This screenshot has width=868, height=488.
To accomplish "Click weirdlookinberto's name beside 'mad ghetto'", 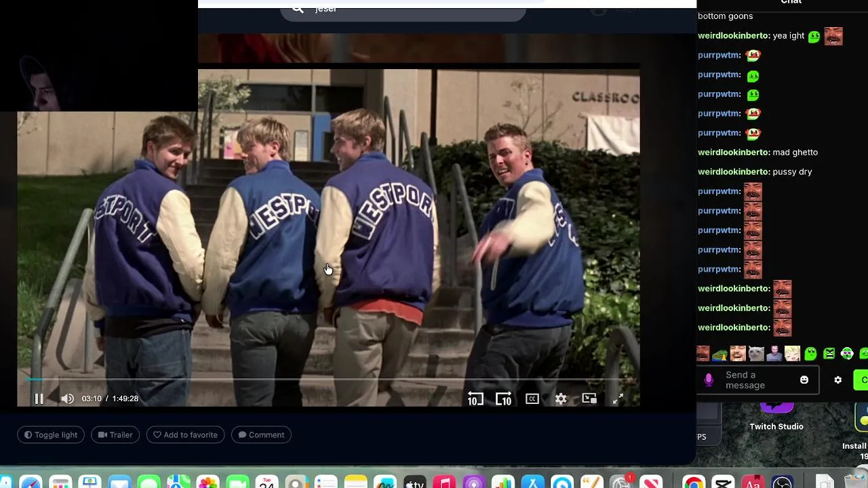I will pos(734,152).
